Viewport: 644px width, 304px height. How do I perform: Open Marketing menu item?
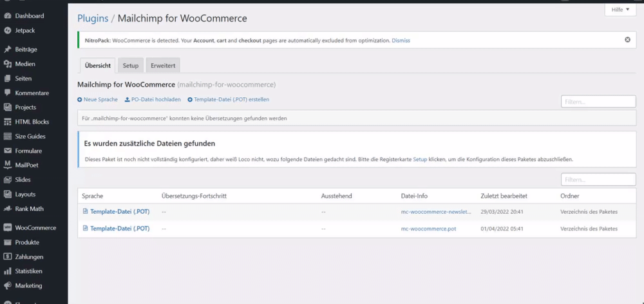coord(29,285)
